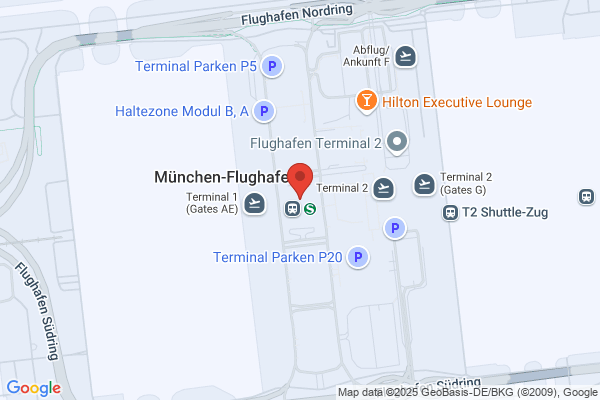Click the train icon at far right edge
Screen dimensions: 600x400
click(586, 197)
